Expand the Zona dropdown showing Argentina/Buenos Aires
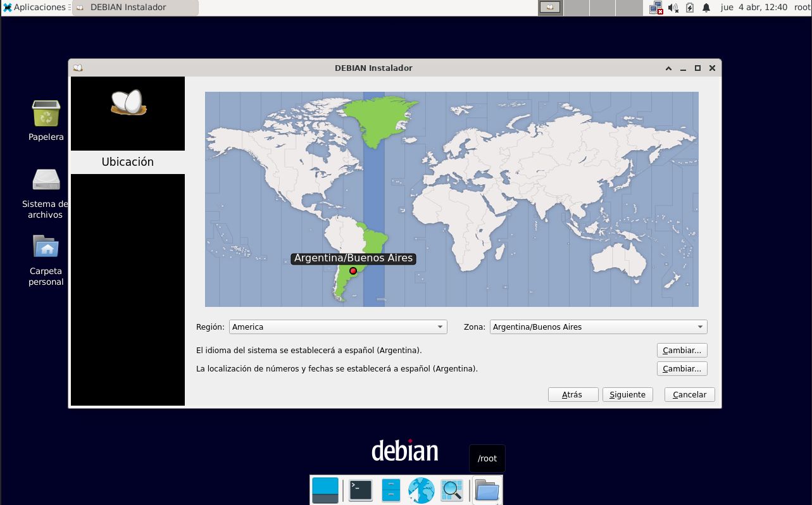Viewport: 812px width, 505px height. (x=598, y=327)
